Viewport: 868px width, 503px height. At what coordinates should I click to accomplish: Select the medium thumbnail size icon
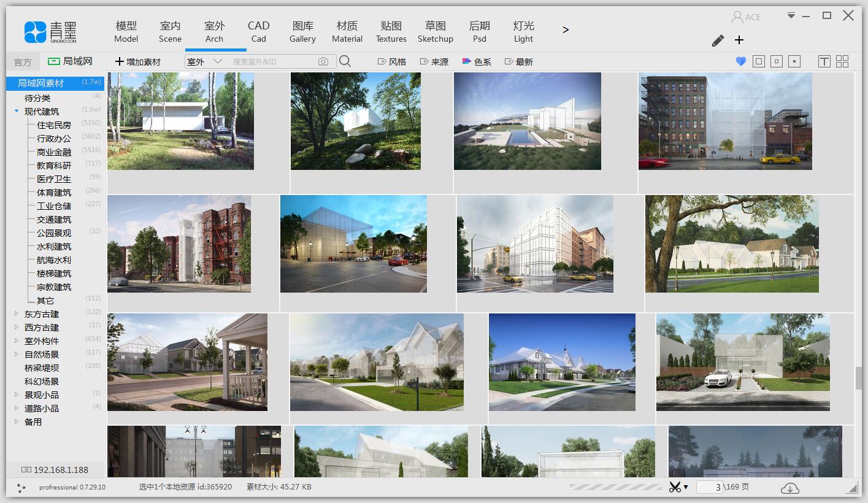(777, 61)
